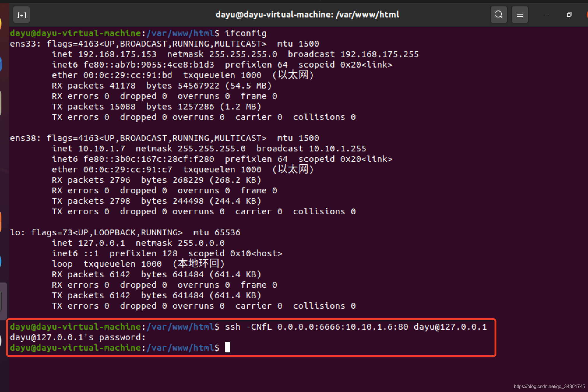The width and height of the screenshot is (588, 392).
Task: Click the window title dayu@dayu-virtual-machine
Action: click(x=307, y=15)
